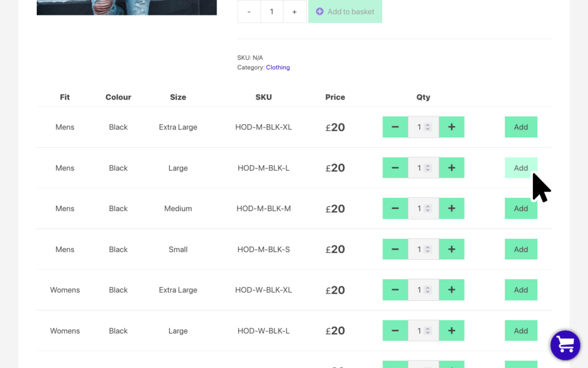Click the SKU: N/A text
Screen dimensions: 588x368
point(250,58)
